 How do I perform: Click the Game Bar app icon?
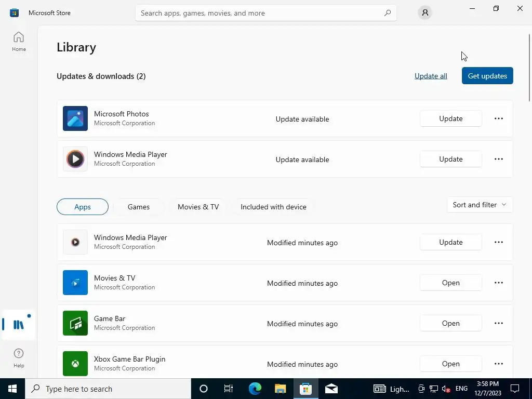[75, 323]
